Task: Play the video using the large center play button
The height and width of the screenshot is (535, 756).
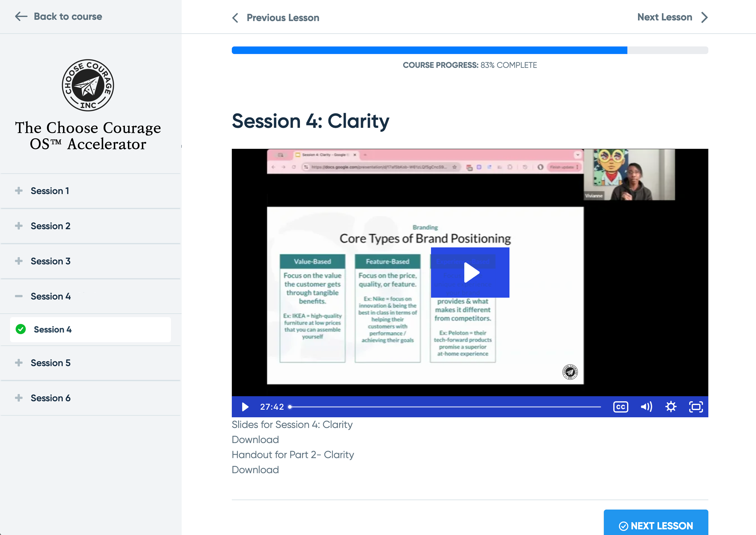Action: click(470, 273)
